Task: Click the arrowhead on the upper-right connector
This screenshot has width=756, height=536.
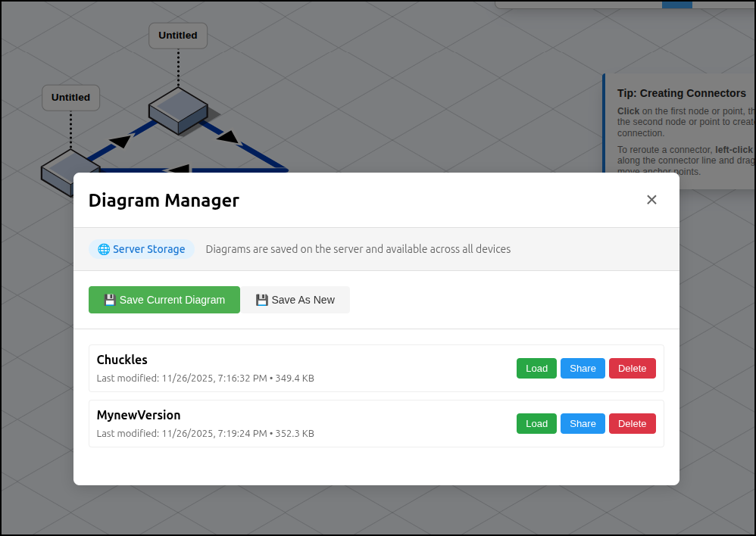Action: tap(227, 137)
